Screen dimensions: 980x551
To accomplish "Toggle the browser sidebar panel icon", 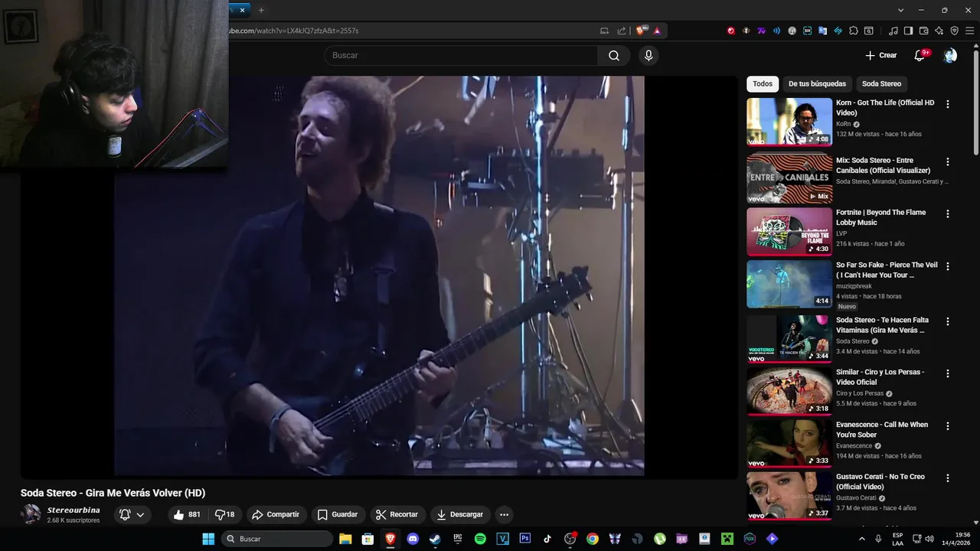I will pyautogui.click(x=909, y=31).
